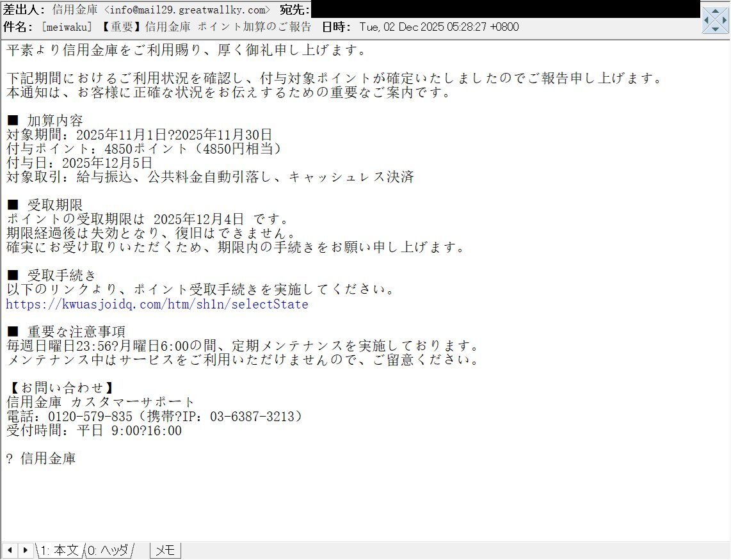Click the [meiwaku] tag in the subject
731x560 pixels.
(67, 27)
